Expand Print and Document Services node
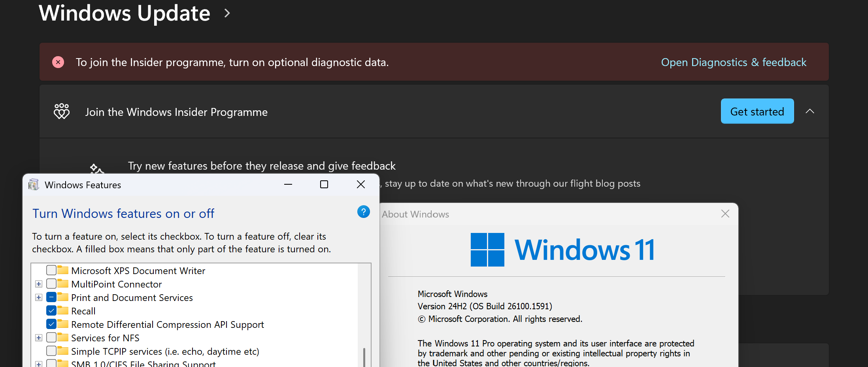Viewport: 868px width, 367px height. (39, 297)
